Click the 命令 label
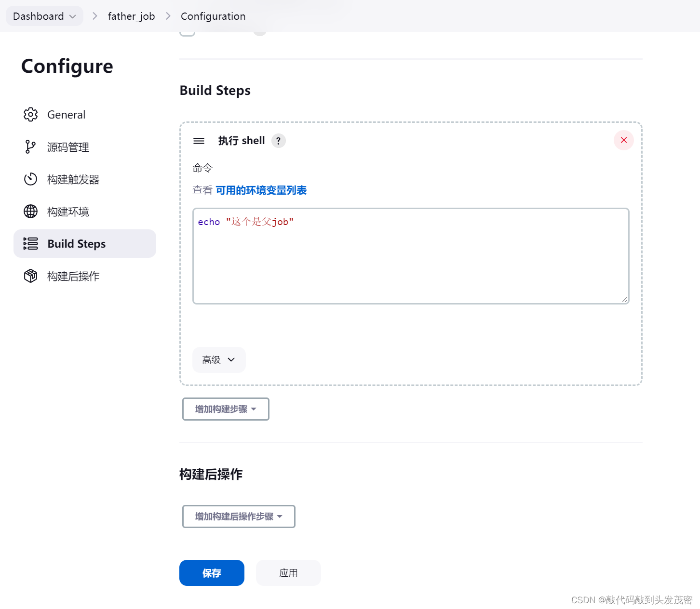Image resolution: width=700 pixels, height=609 pixels. (202, 168)
